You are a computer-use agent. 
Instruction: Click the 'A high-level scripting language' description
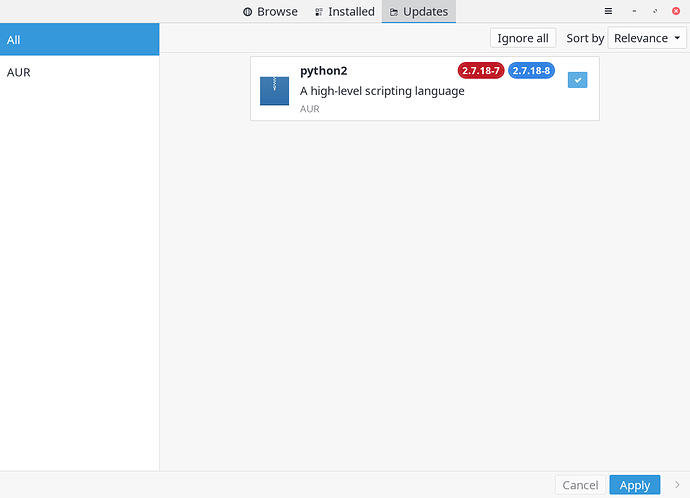point(382,91)
